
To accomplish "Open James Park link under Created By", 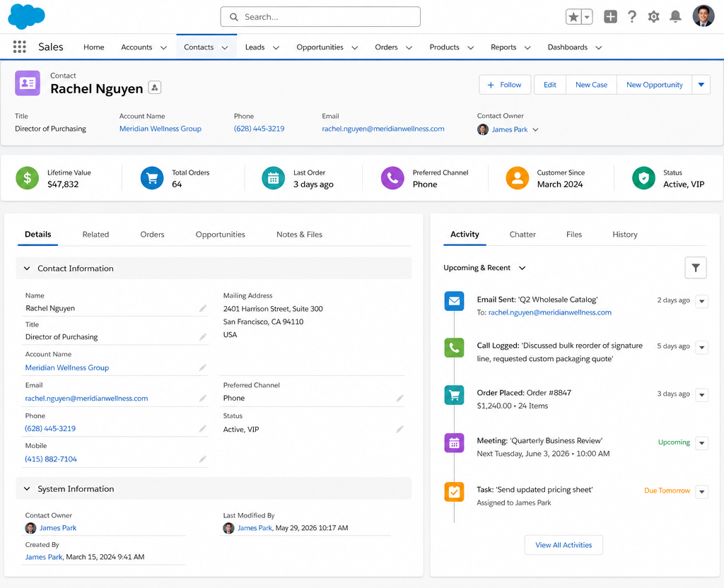I will 43,557.
